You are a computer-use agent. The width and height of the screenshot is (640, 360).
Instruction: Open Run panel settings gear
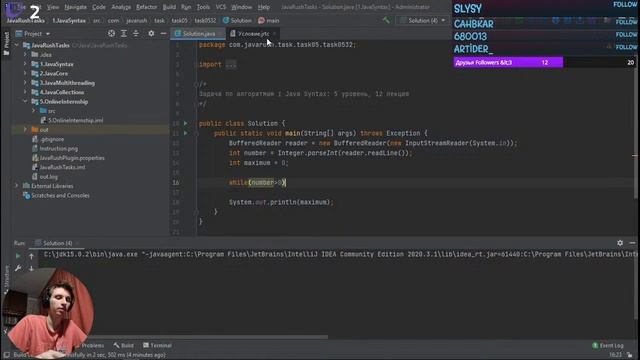click(620, 243)
